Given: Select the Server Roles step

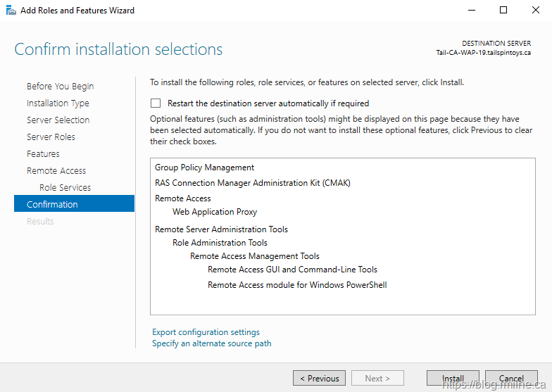Looking at the screenshot, I should (51, 137).
